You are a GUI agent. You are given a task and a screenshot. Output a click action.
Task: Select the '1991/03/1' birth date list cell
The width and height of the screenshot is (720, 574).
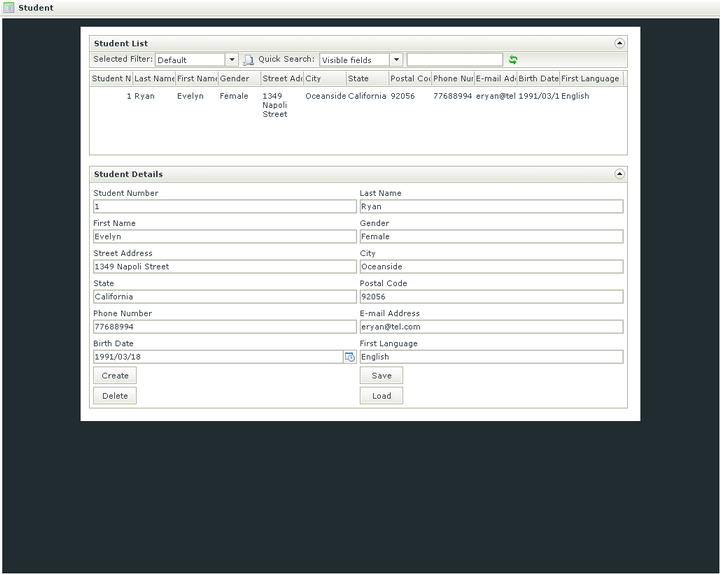(x=539, y=96)
